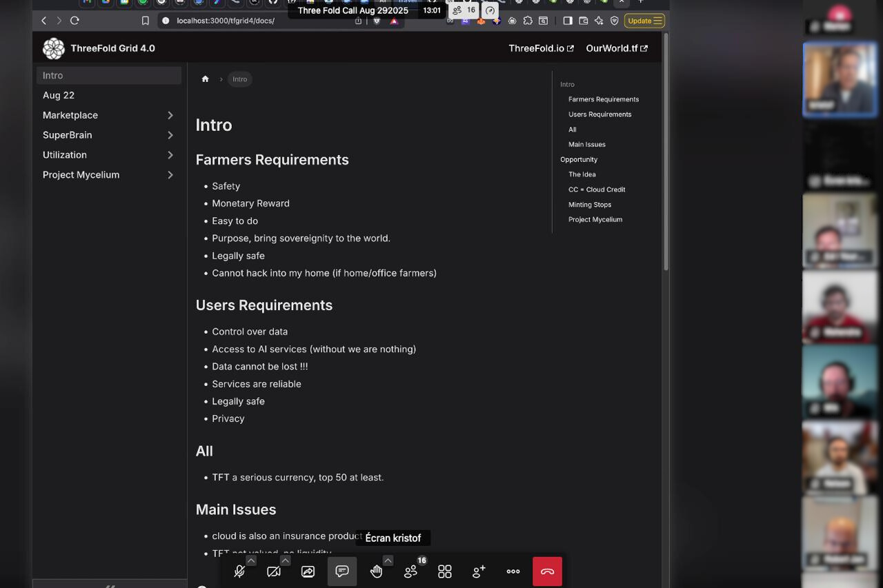Jump to Farmers Requirements in contents
The height and width of the screenshot is (588, 883).
coord(604,99)
